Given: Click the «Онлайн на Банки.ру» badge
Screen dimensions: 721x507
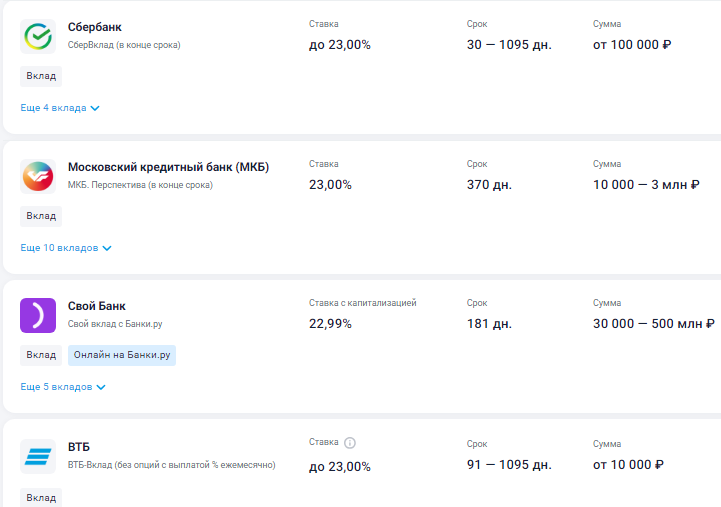Looking at the screenshot, I should (x=122, y=355).
